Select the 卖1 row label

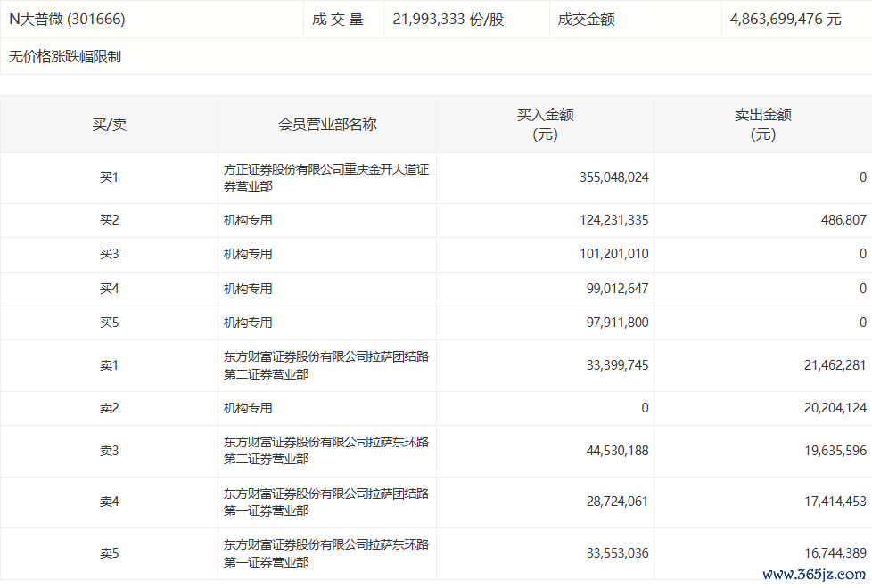[x=109, y=365]
